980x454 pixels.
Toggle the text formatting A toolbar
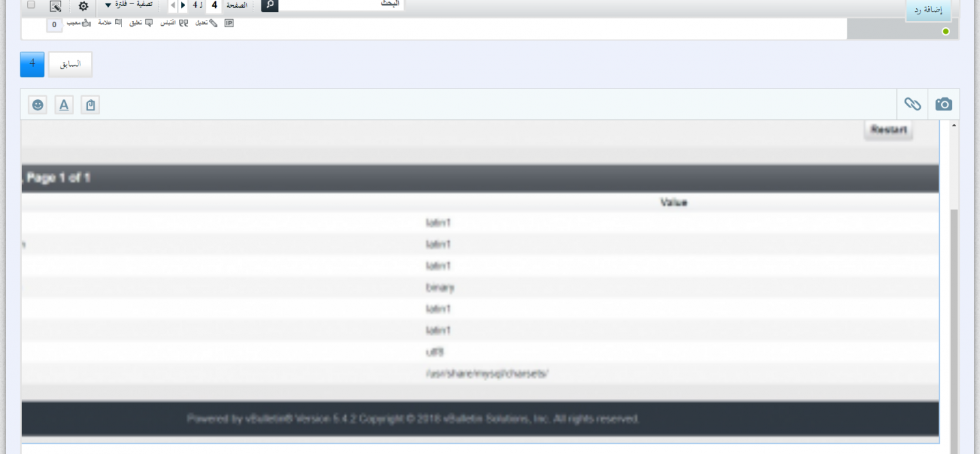pyautogui.click(x=64, y=105)
